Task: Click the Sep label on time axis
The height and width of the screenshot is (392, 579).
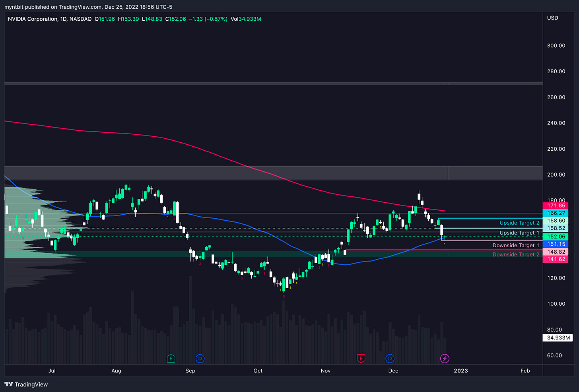Action: [x=190, y=371]
